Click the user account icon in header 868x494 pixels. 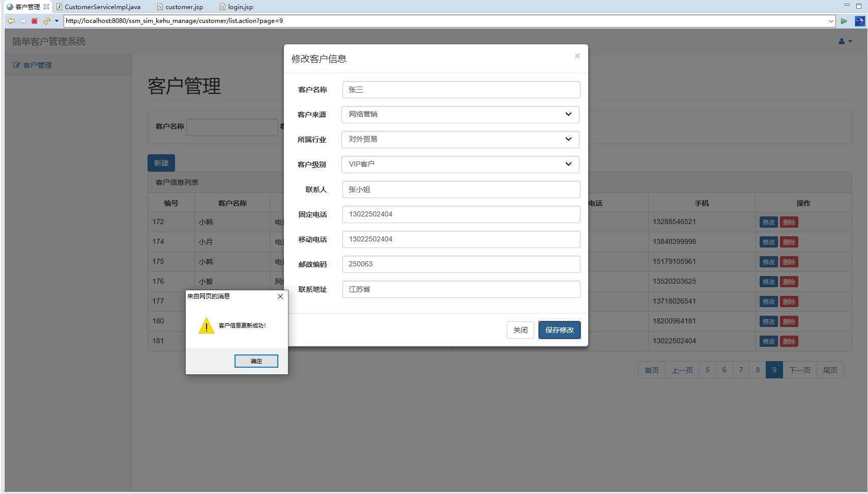click(x=841, y=41)
